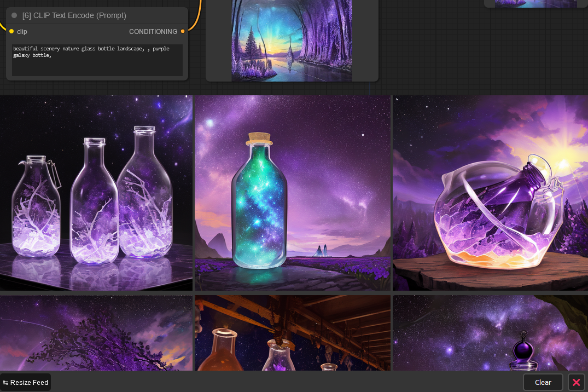
Task: Open the tilted round flask sunset image
Action: (x=490, y=193)
